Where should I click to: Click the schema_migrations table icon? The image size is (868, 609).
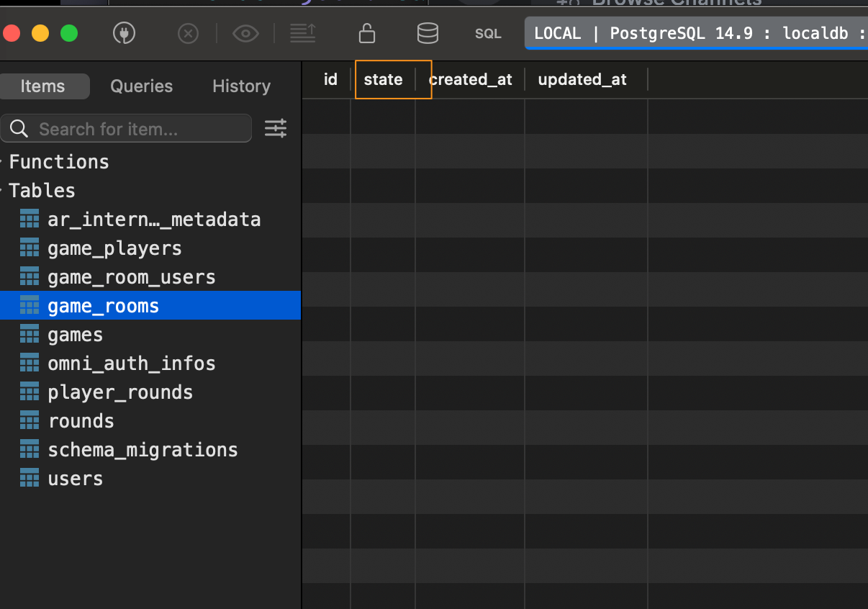pyautogui.click(x=30, y=450)
